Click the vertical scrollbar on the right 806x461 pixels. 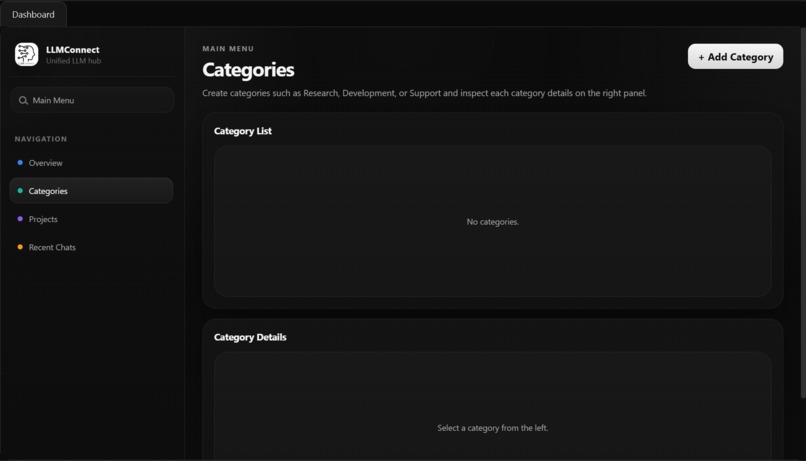coord(803,213)
